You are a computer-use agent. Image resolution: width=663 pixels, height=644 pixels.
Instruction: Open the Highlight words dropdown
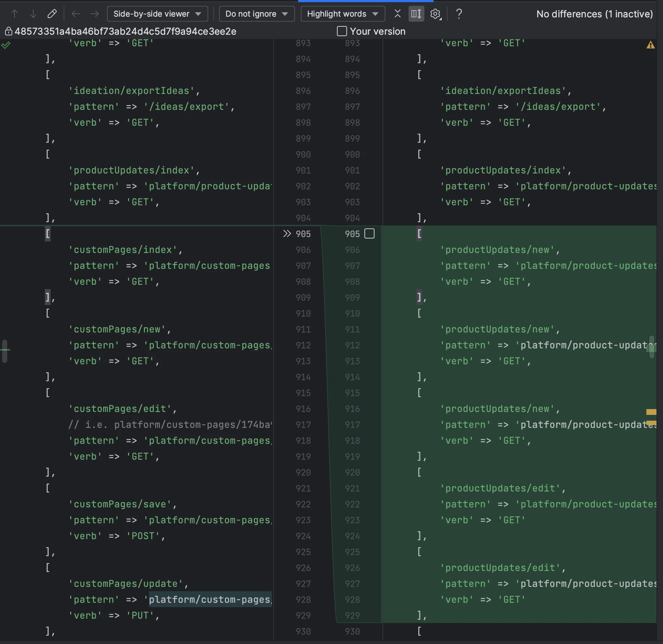[x=342, y=14]
